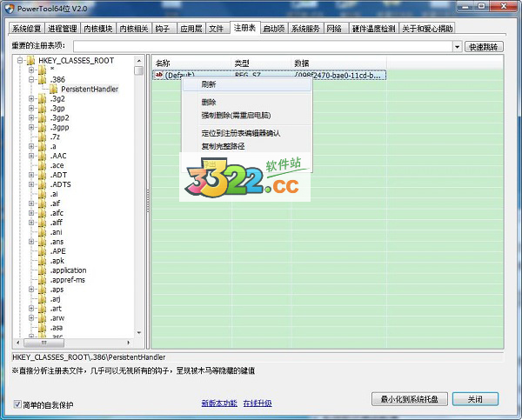Image resolution: width=522 pixels, height=420 pixels.
Task: Expand the .3gp tree node
Action: 31,108
